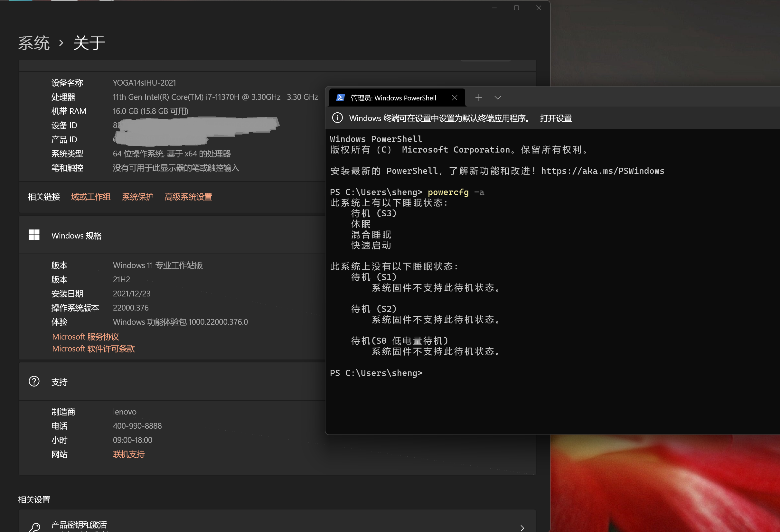Open 高级系统设置 link
The image size is (780, 532).
[x=188, y=197]
